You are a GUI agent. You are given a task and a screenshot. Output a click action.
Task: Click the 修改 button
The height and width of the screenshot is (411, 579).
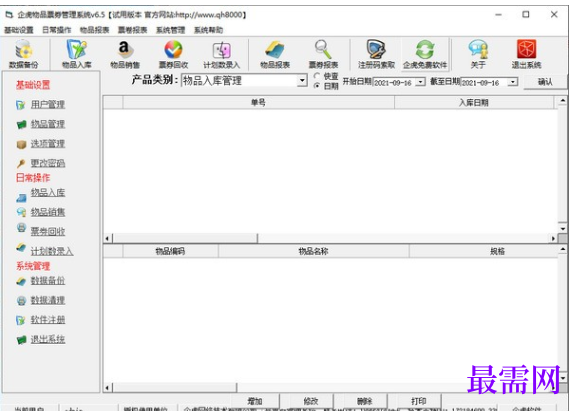(x=311, y=401)
